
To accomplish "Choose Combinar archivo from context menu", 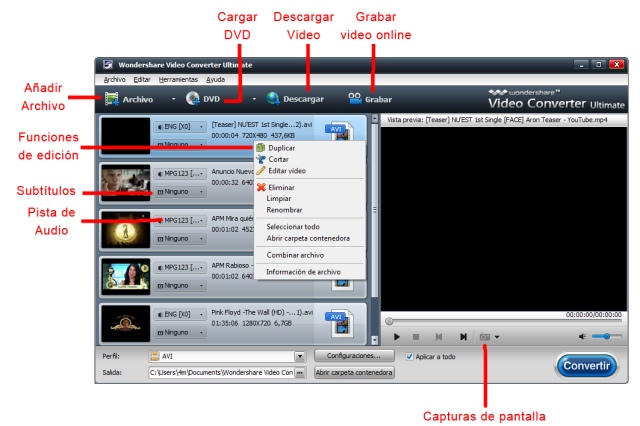I will (309, 255).
